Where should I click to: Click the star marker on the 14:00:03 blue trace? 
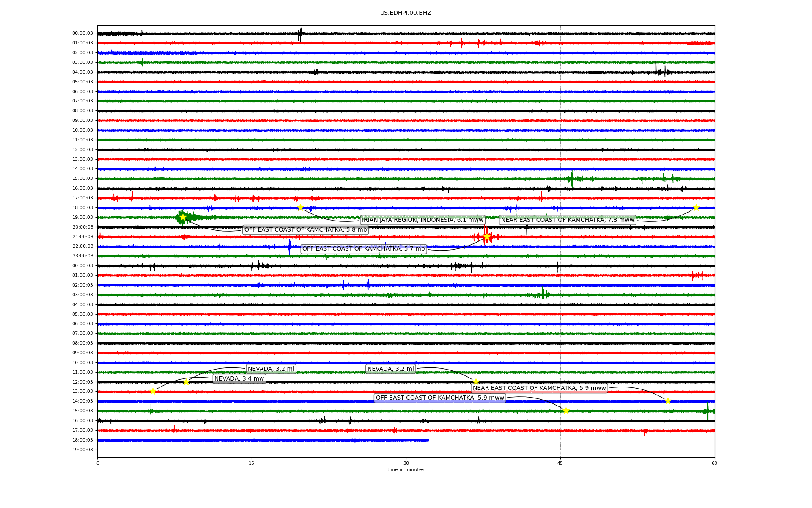click(x=668, y=401)
